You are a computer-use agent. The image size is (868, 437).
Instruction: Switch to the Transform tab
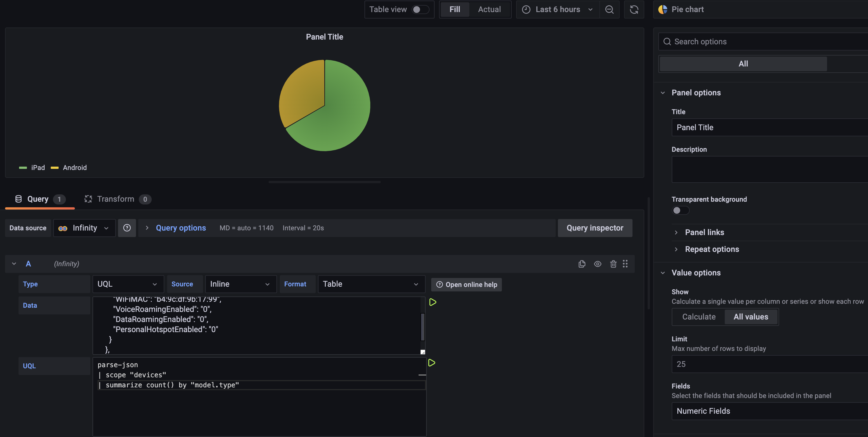pyautogui.click(x=115, y=199)
